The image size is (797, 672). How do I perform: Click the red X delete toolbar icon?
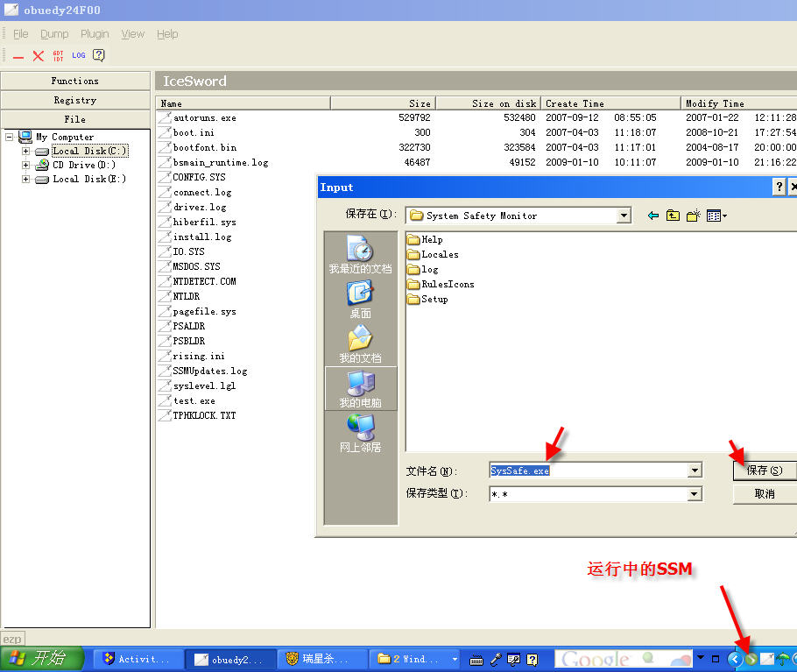point(38,55)
